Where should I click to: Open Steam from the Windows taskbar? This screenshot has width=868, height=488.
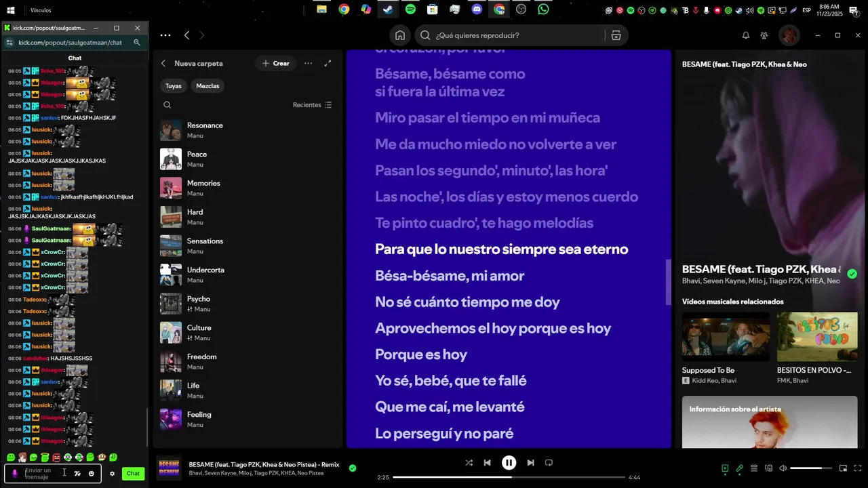click(388, 9)
